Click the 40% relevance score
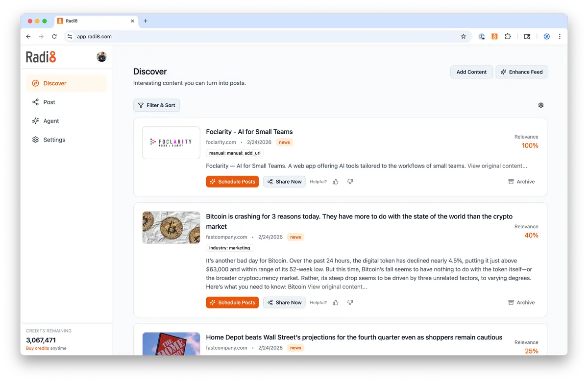This screenshot has width=588, height=382. pos(531,236)
